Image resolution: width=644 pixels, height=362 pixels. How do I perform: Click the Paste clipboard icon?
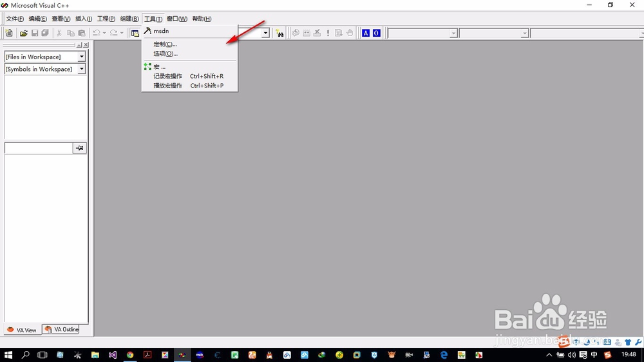(x=82, y=33)
